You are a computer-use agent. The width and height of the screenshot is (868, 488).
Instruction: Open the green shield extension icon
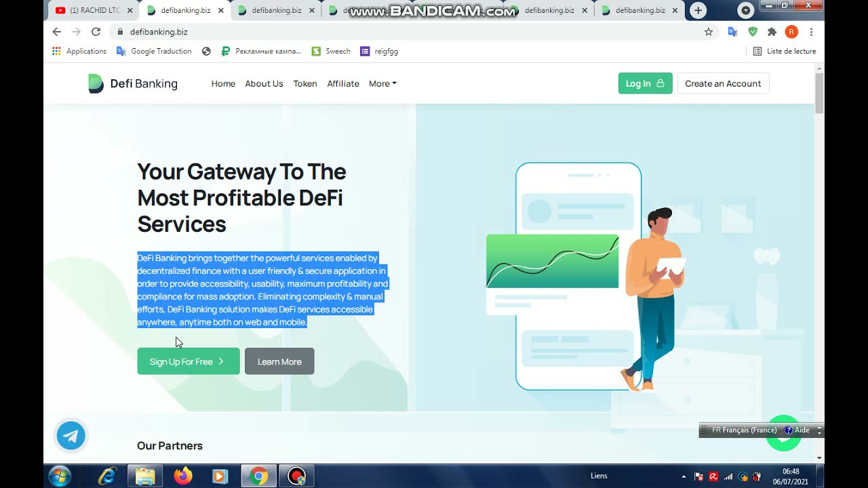pos(753,32)
